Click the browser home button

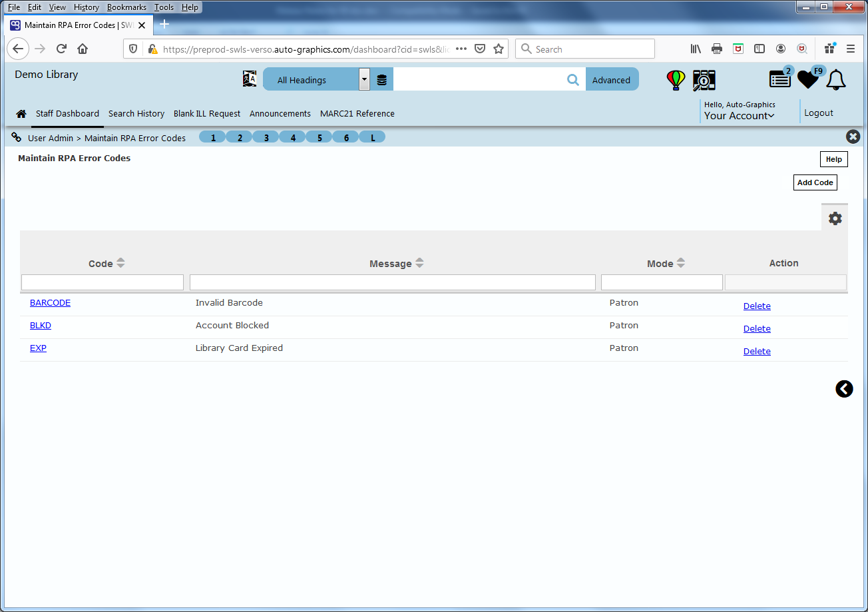[x=83, y=49]
